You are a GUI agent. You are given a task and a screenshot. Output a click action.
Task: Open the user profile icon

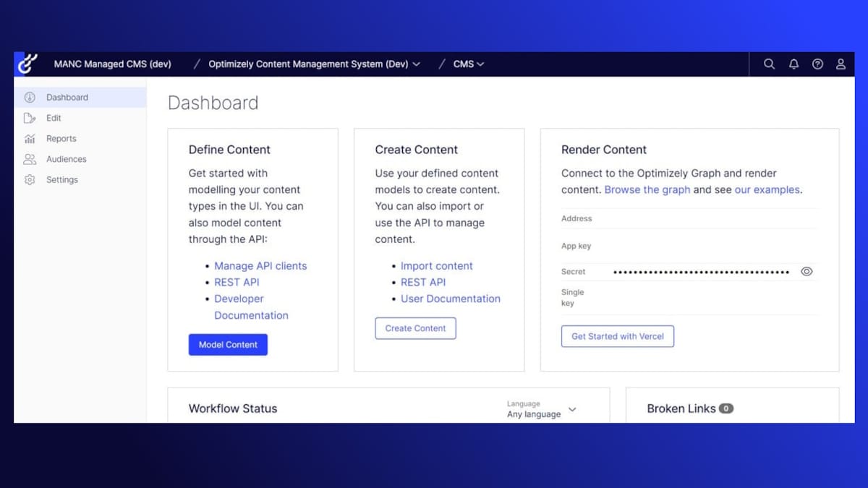[841, 64]
